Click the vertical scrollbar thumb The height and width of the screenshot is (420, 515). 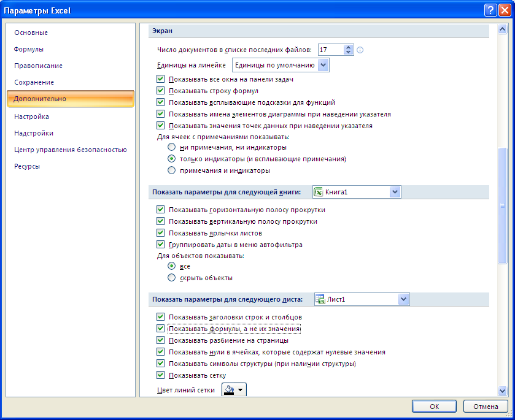[x=502, y=206]
